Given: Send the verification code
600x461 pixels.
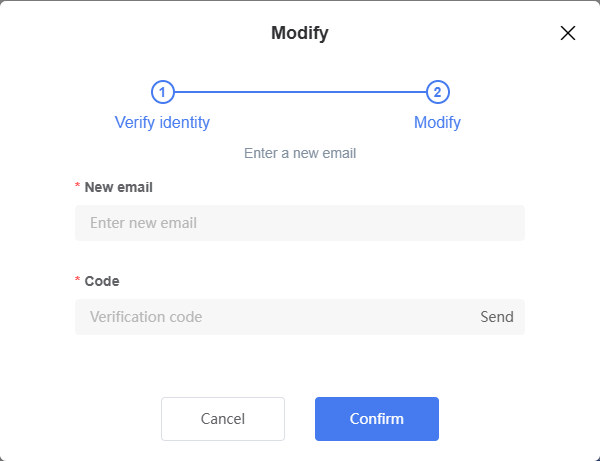Looking at the screenshot, I should pyautogui.click(x=497, y=317).
